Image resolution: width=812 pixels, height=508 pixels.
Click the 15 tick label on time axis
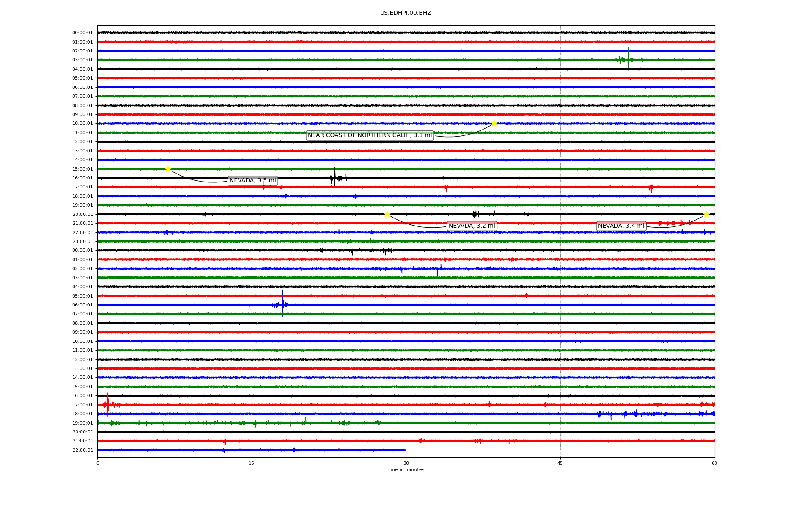252,463
